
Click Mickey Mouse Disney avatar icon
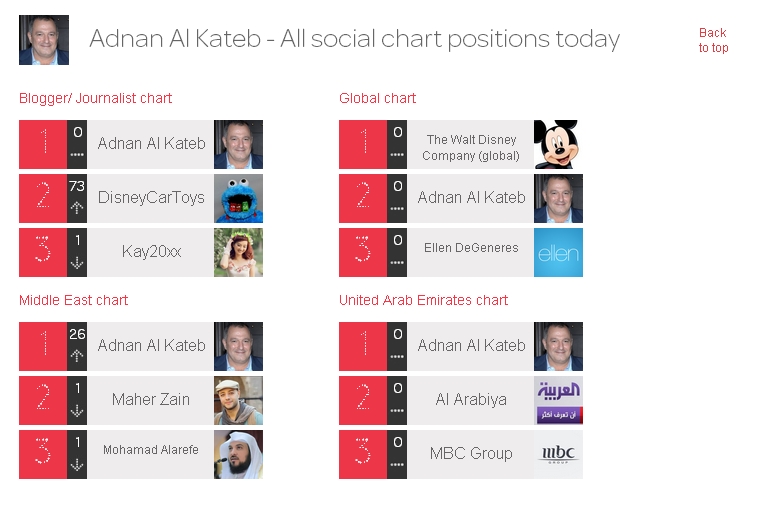tap(558, 145)
